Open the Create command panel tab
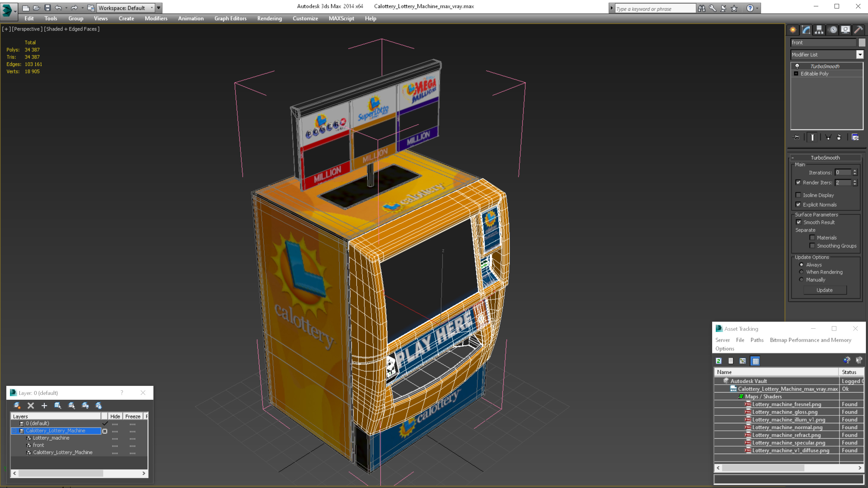This screenshot has height=488, width=868. tap(793, 30)
